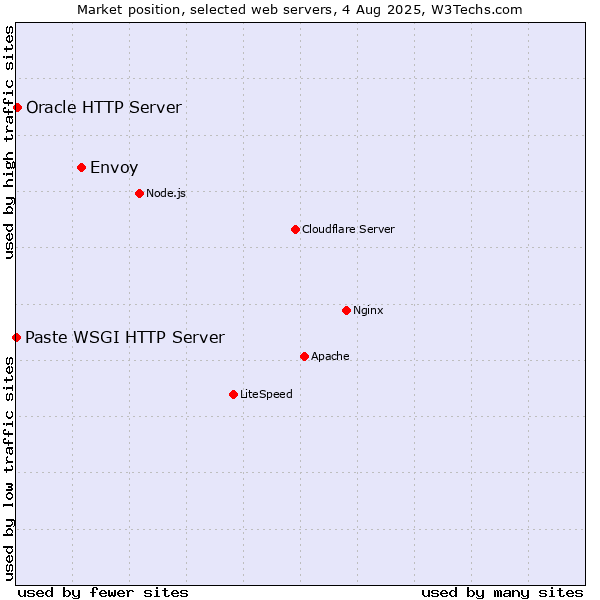This screenshot has height=600, width=600.
Task: Click the 'LiteSpeed' label
Action: pyautogui.click(x=266, y=394)
